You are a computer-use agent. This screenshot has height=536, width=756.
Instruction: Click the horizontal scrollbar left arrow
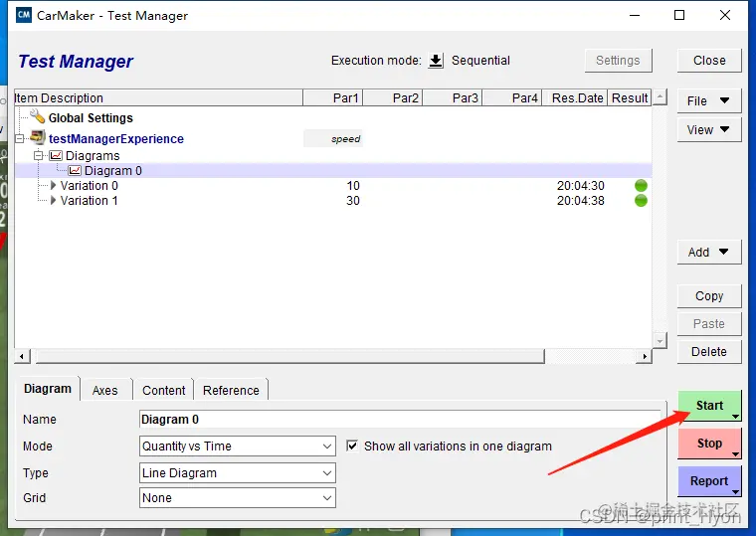click(x=22, y=357)
